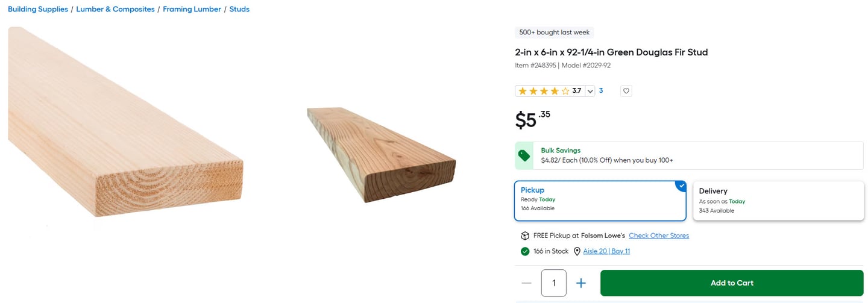This screenshot has height=303, width=868.
Task: Open the Aisle 20 | Bay 11 link
Action: tap(606, 251)
